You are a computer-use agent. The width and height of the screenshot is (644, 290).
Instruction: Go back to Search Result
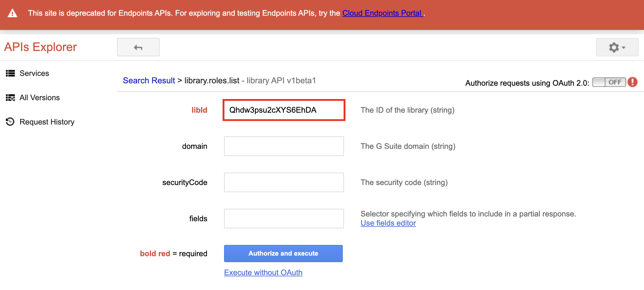click(x=148, y=80)
